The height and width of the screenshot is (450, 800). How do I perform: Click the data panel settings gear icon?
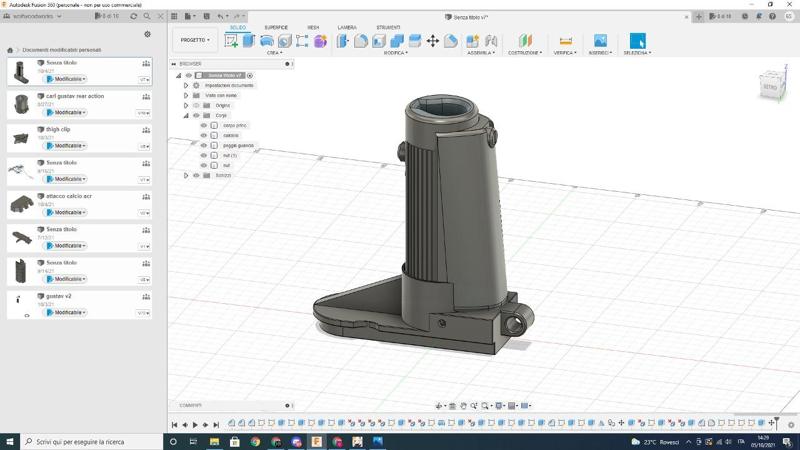click(x=147, y=34)
